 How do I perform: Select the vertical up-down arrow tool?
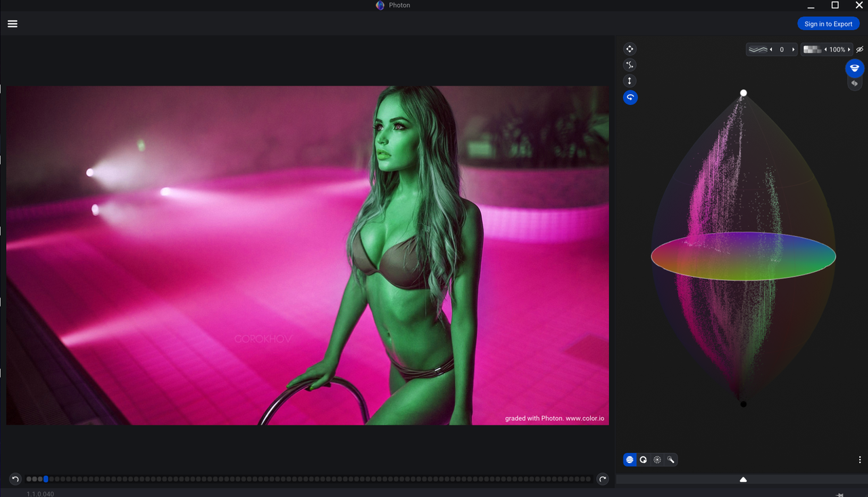(x=630, y=81)
